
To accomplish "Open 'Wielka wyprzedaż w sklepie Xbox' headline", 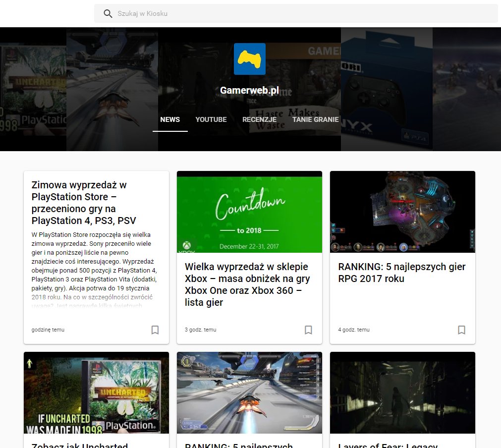I will 247,284.
